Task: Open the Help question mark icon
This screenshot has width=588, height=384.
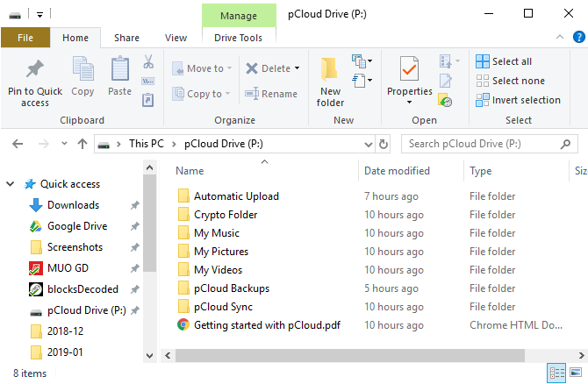Action: click(x=579, y=37)
